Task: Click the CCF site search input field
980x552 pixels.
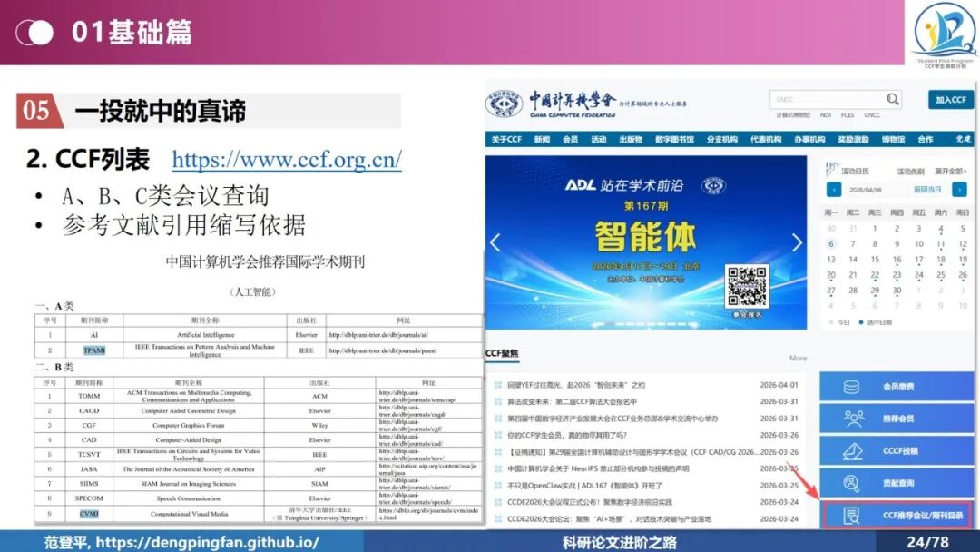Action: [828, 99]
